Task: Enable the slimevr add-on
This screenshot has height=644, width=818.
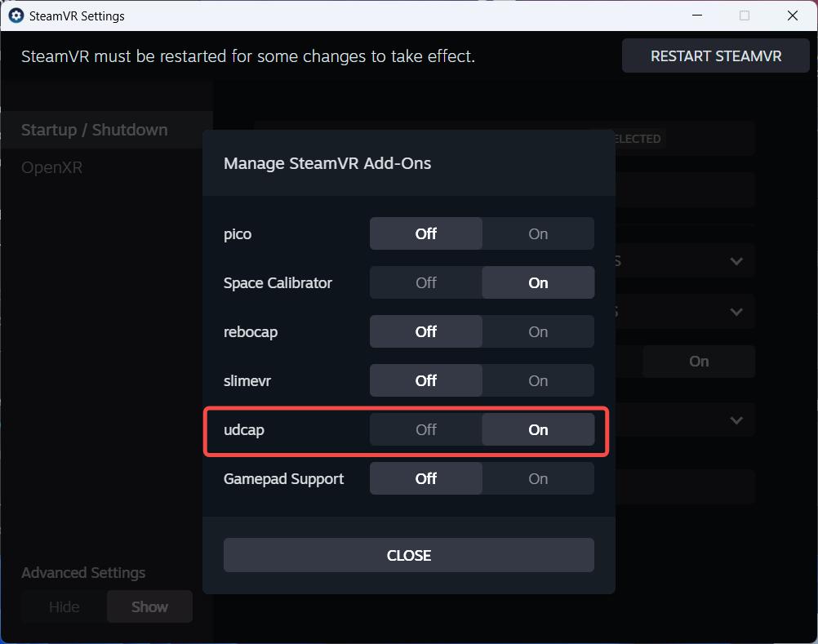Action: 538,380
